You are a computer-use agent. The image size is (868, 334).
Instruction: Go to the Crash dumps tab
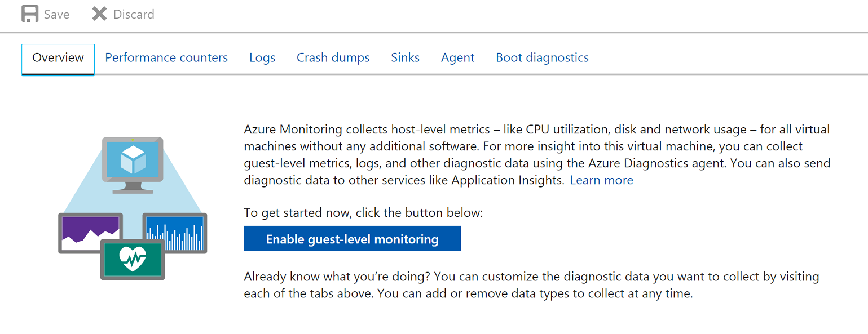pyautogui.click(x=333, y=57)
